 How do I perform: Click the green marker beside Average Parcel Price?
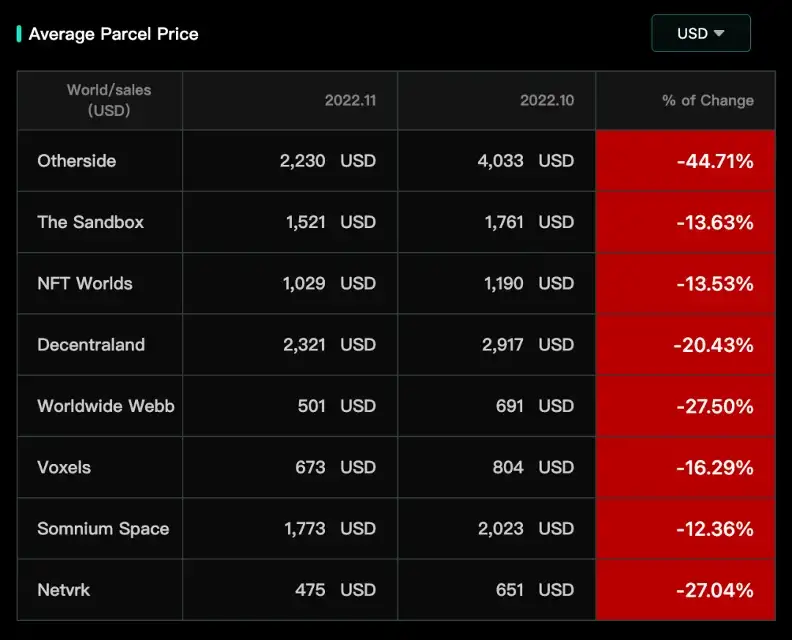click(19, 34)
